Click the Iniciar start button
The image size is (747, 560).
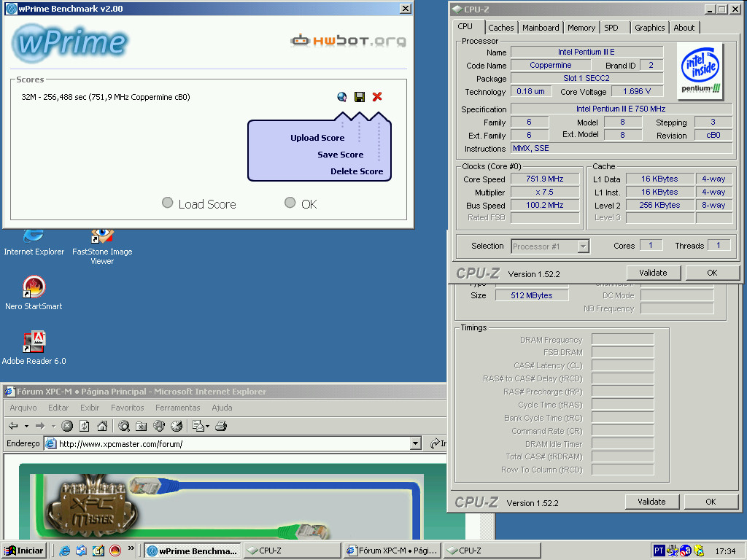(x=24, y=551)
